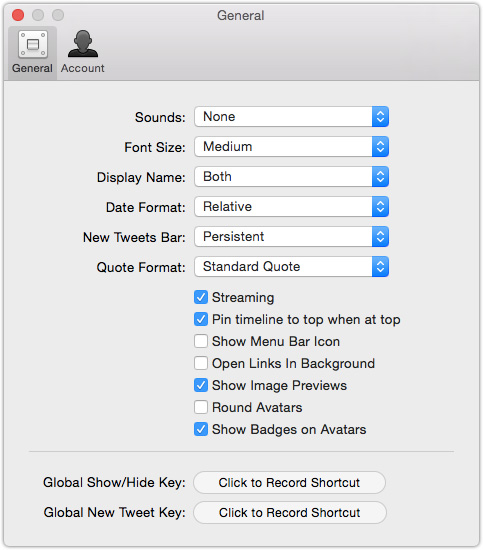Open the Display Name dropdown showing Both
This screenshot has width=483, height=550.
pos(291,177)
